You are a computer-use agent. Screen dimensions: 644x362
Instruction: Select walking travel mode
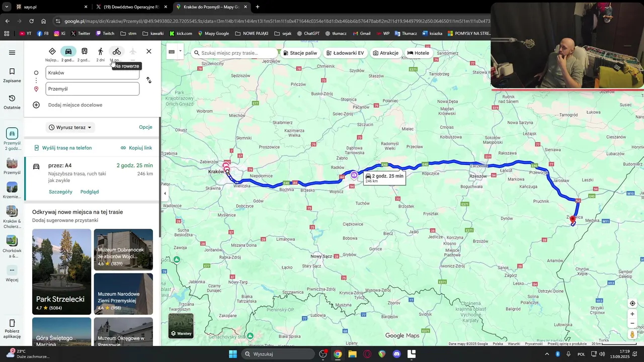[101, 51]
